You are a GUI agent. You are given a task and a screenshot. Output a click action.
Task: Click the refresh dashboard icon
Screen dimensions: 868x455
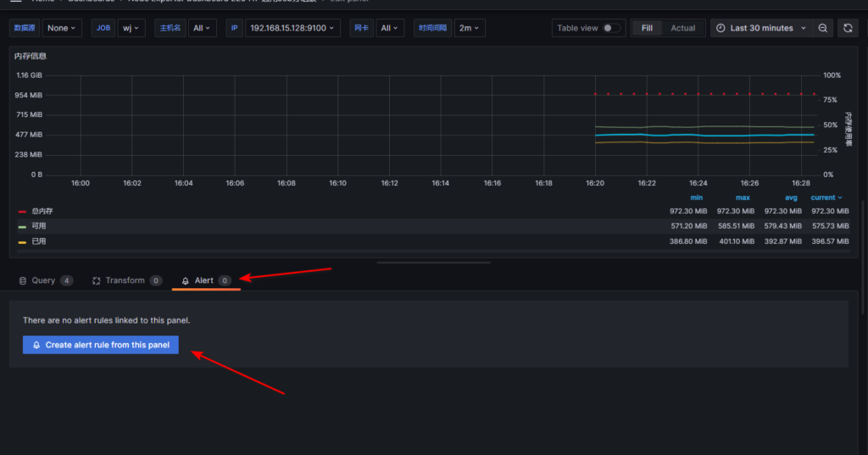[847, 28]
